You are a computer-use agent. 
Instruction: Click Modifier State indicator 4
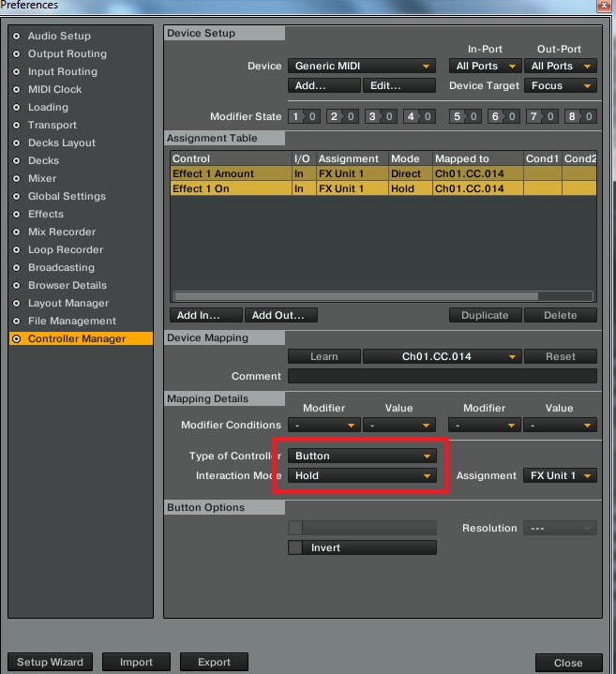coord(419,116)
